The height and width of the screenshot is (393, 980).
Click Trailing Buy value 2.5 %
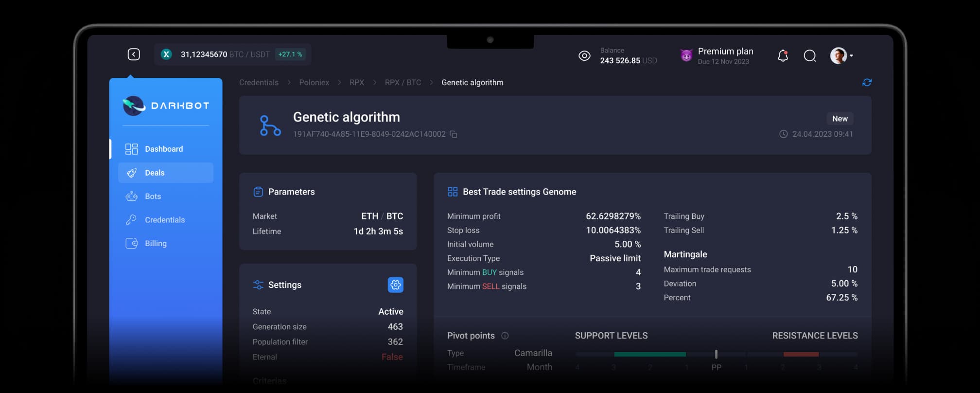click(846, 216)
